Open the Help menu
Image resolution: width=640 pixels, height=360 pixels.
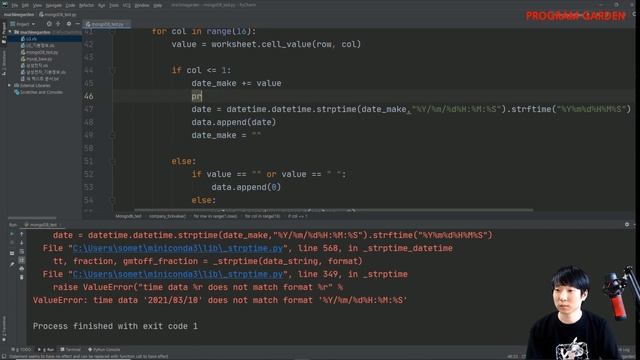[158, 6]
